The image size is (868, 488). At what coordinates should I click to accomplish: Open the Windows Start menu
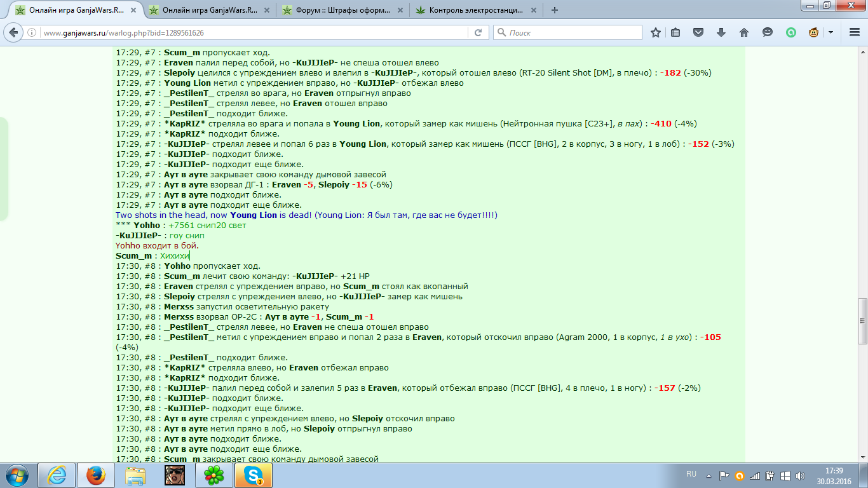tap(17, 475)
